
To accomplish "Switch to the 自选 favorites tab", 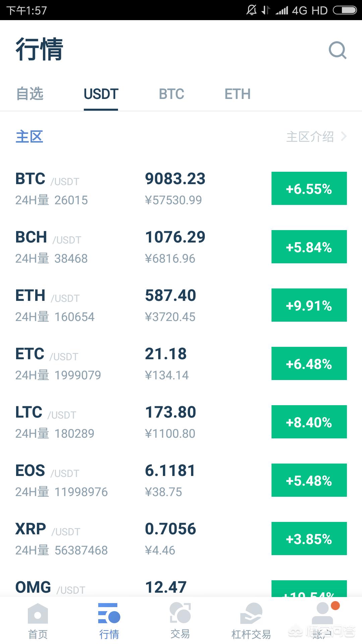I will pyautogui.click(x=30, y=94).
